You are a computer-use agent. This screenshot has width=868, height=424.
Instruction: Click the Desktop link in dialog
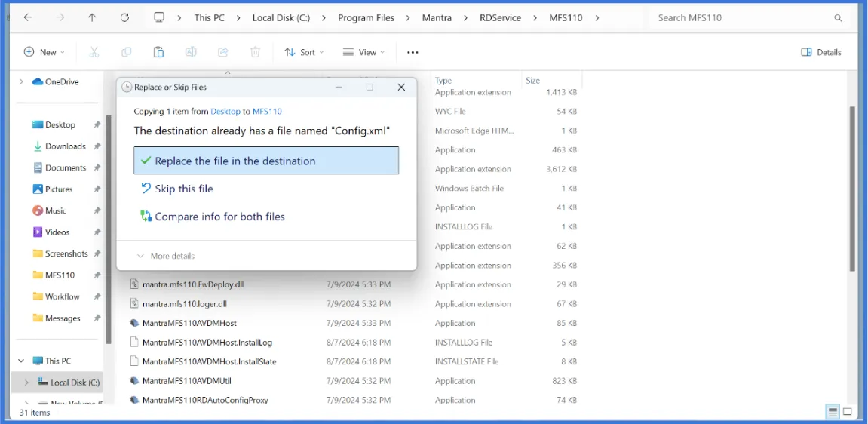click(225, 111)
